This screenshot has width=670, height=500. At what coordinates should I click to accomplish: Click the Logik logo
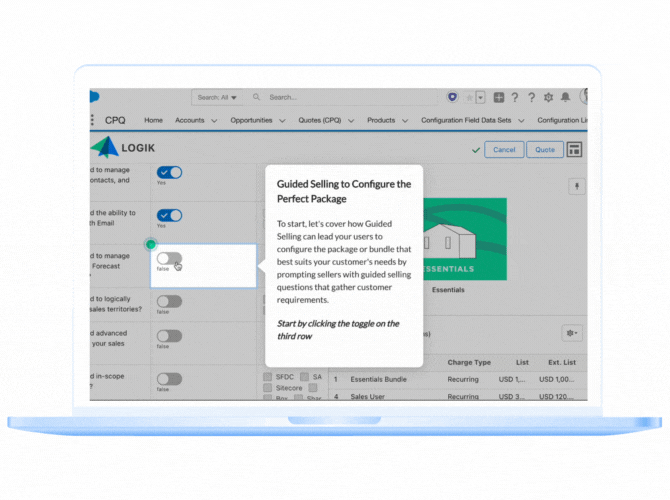[123, 147]
